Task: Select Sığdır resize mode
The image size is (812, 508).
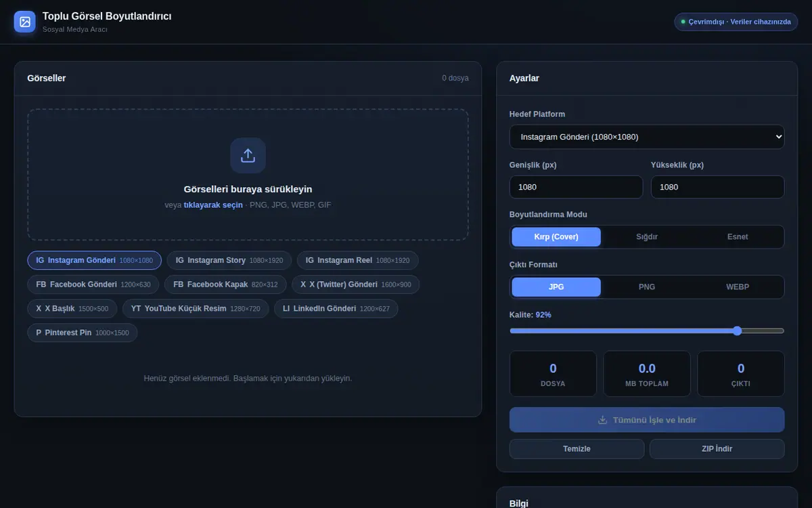Action: [x=647, y=237]
